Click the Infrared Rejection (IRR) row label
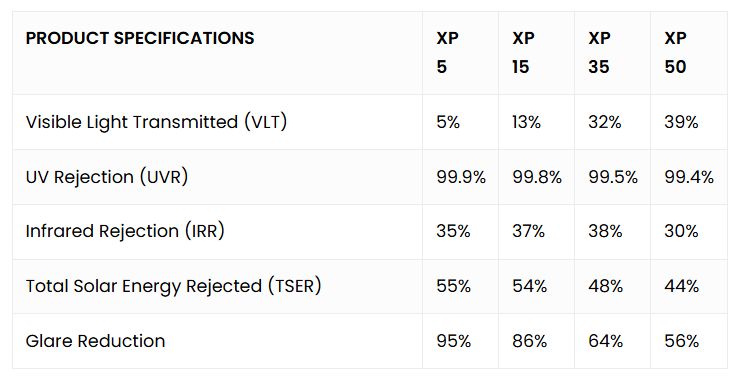Viewport: 741px width, 380px height. (x=125, y=231)
